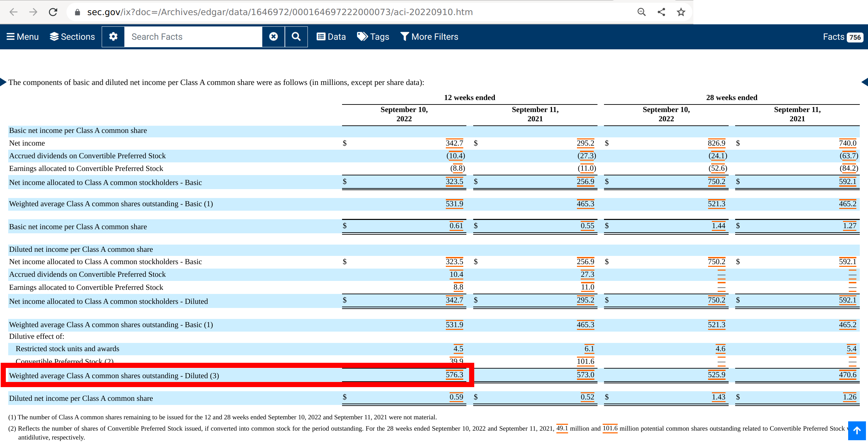Click the SEC EDGAR Menu icon
Viewport: 868px width, 445px height.
[x=10, y=36]
